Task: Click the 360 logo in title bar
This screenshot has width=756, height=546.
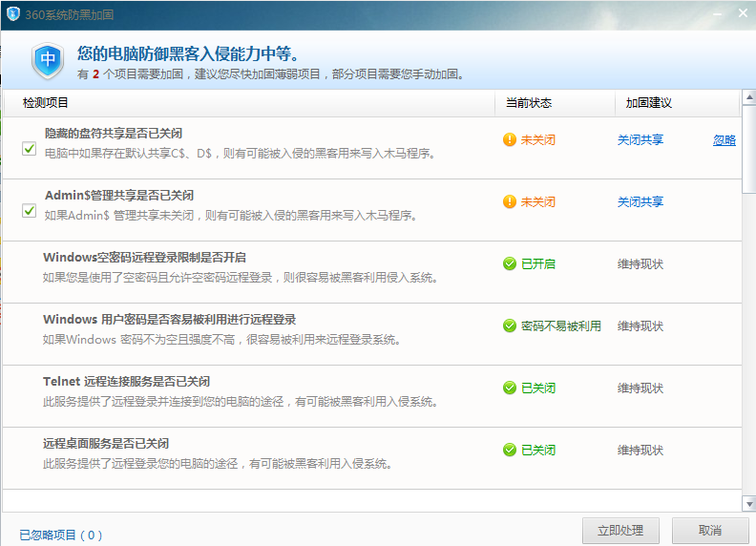Action: (x=13, y=13)
